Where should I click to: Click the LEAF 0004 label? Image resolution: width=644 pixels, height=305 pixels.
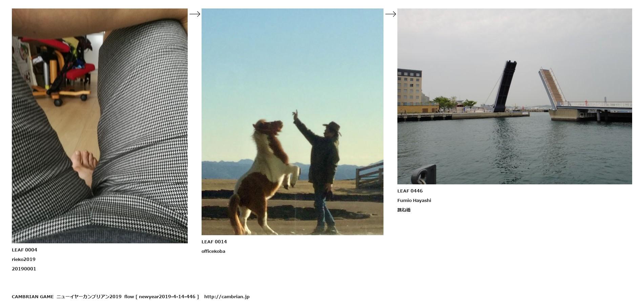pos(24,250)
